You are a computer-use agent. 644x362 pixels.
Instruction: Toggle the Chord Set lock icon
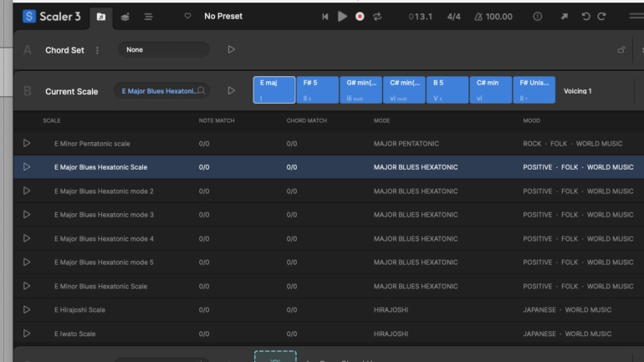click(621, 50)
